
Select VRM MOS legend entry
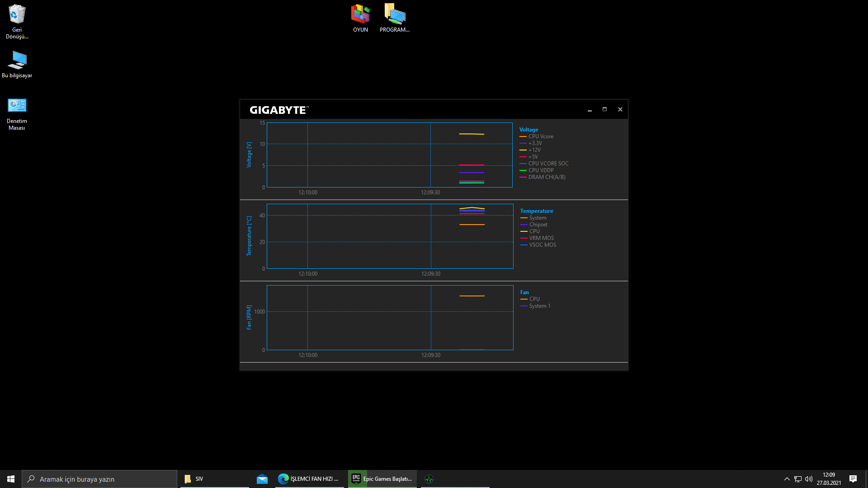tap(537, 238)
